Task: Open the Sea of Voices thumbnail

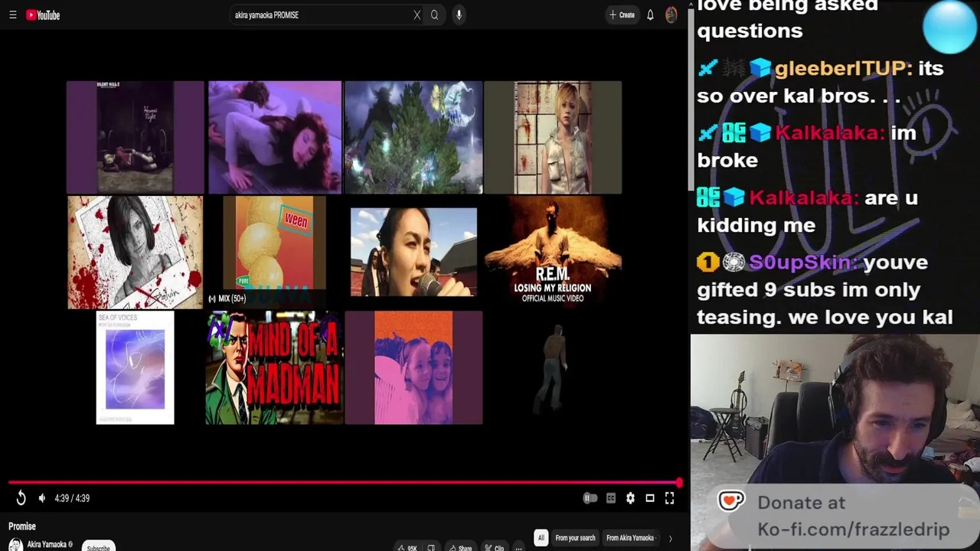Action: 135,367
